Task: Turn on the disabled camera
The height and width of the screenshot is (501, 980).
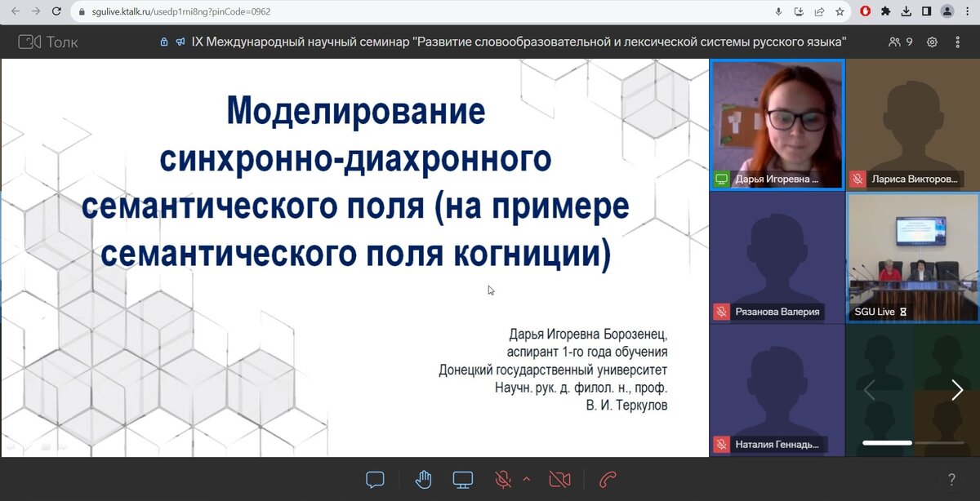Action: pyautogui.click(x=560, y=481)
